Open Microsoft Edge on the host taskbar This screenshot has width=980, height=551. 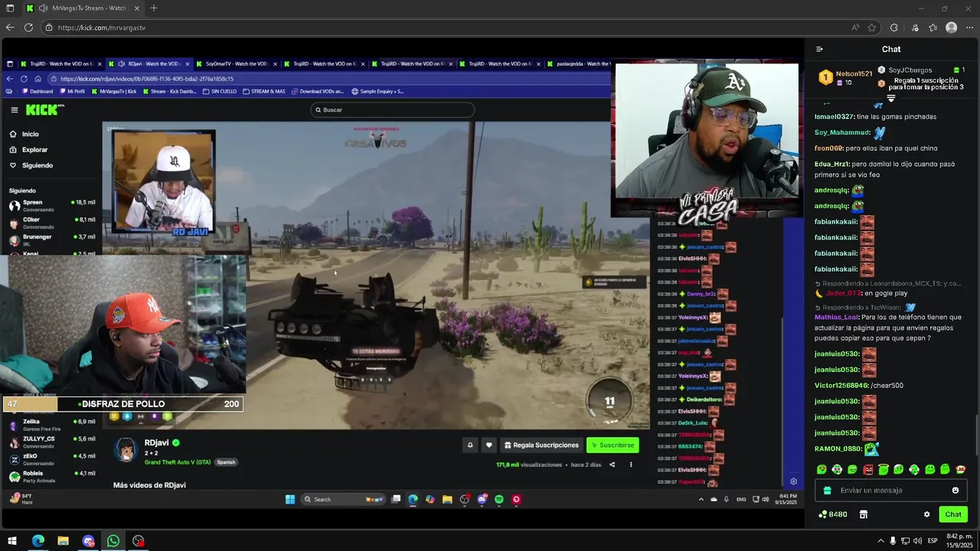38,541
